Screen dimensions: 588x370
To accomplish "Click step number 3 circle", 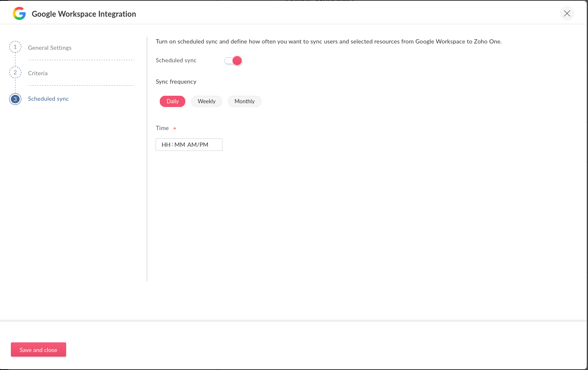I will pos(15,99).
